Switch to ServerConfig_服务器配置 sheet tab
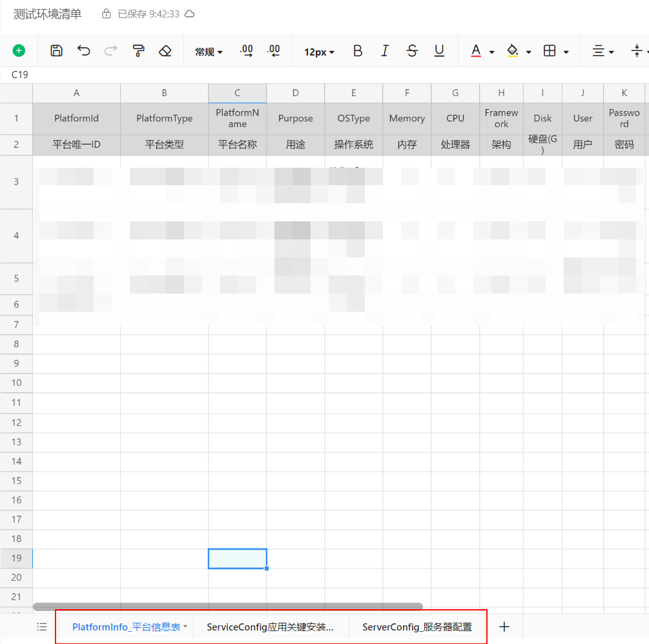 [x=417, y=627]
